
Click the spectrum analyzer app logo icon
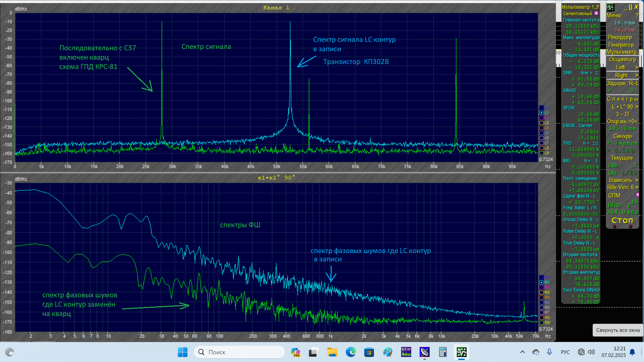(x=610, y=7)
